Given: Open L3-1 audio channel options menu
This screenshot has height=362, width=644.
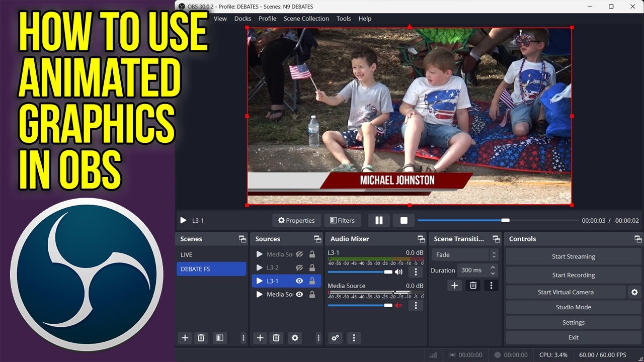Looking at the screenshot, I should pyautogui.click(x=416, y=272).
